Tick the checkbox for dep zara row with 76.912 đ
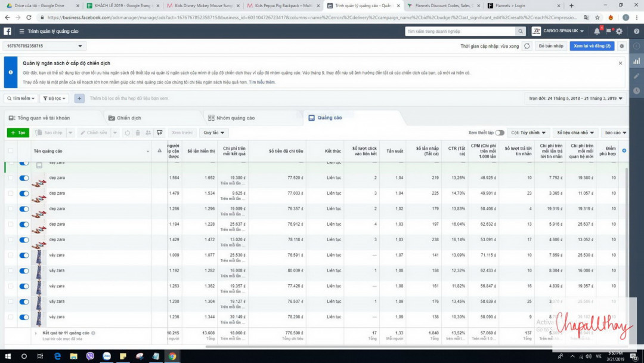The width and height of the screenshot is (644, 363). [x=11, y=224]
